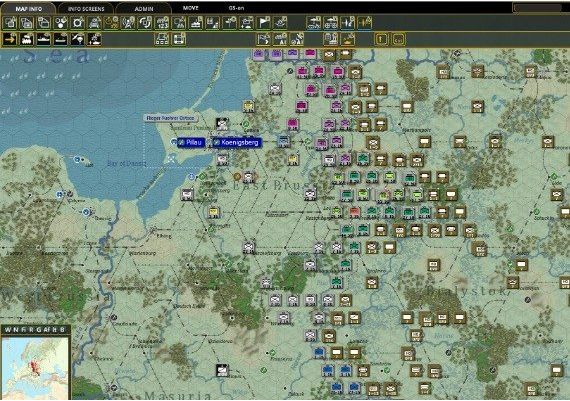This screenshot has height=401, width=570.
Task: Click the boxed icon right of up arrow
Action: point(398,39)
